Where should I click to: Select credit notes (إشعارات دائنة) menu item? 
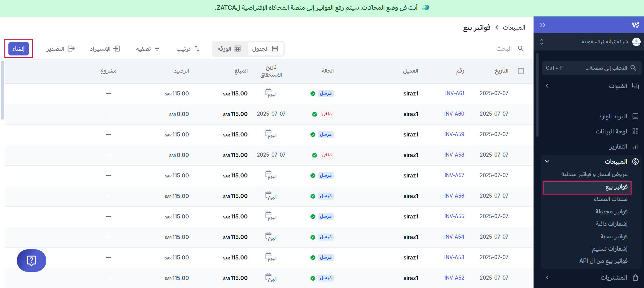(x=611, y=224)
